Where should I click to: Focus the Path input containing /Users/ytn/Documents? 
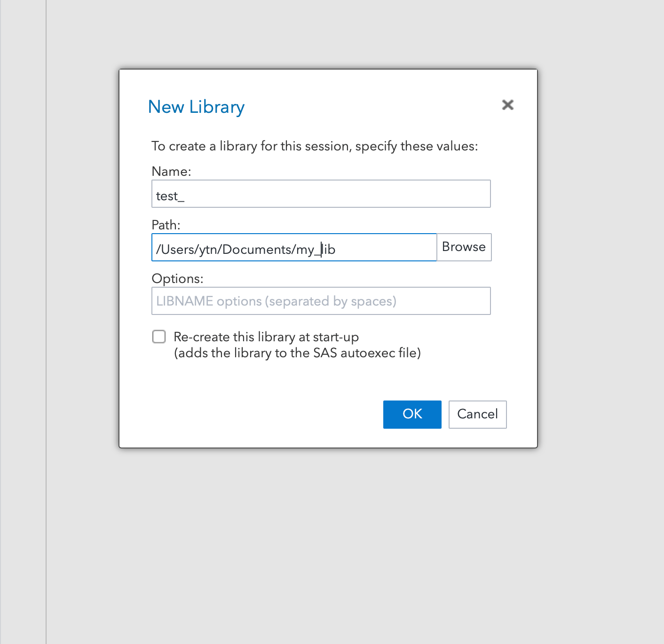tap(294, 247)
